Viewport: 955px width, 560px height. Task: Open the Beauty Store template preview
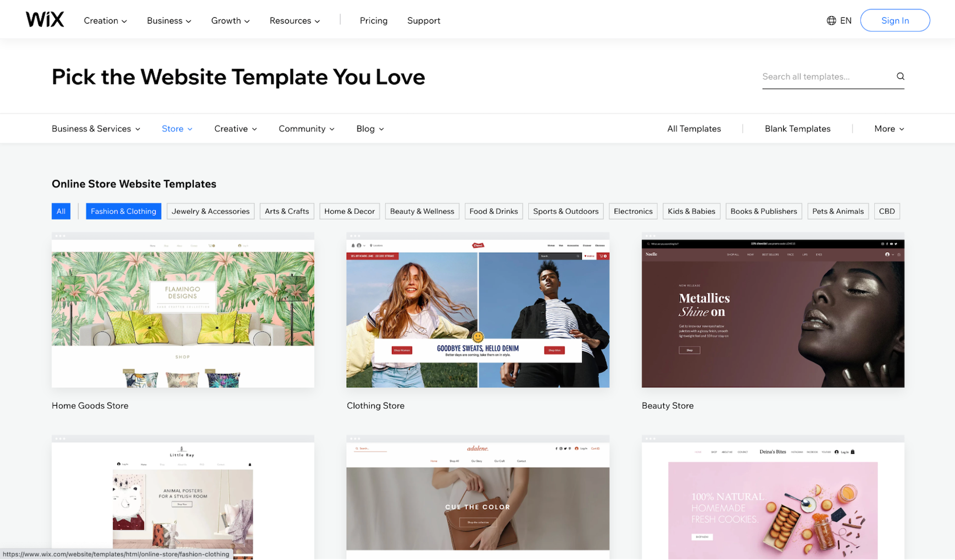(773, 313)
